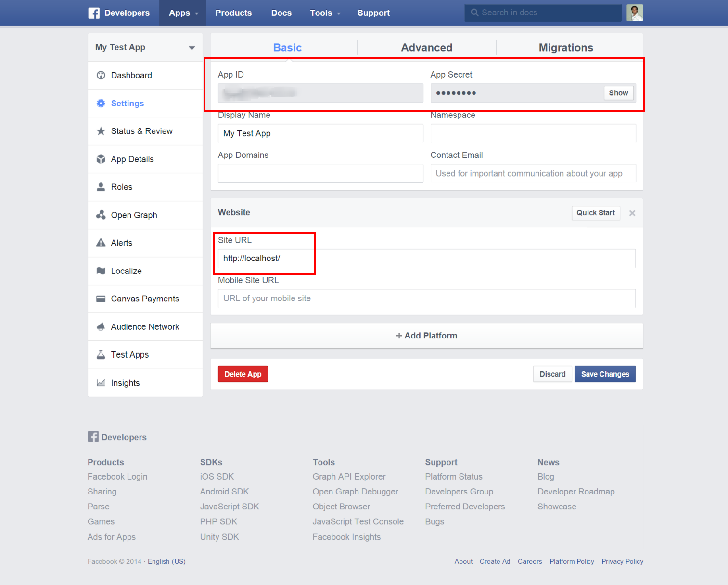Click the Display Name field
This screenshot has width=728, height=585.
coord(320,133)
